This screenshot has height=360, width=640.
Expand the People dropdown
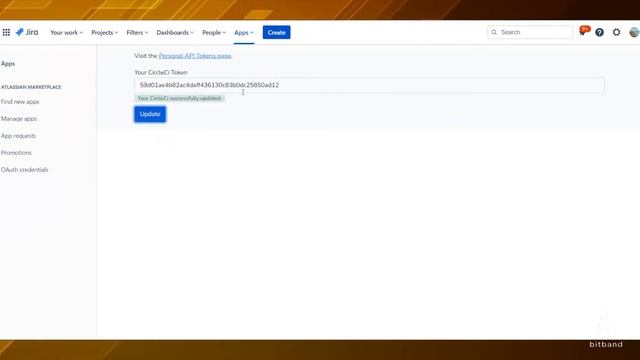click(214, 33)
